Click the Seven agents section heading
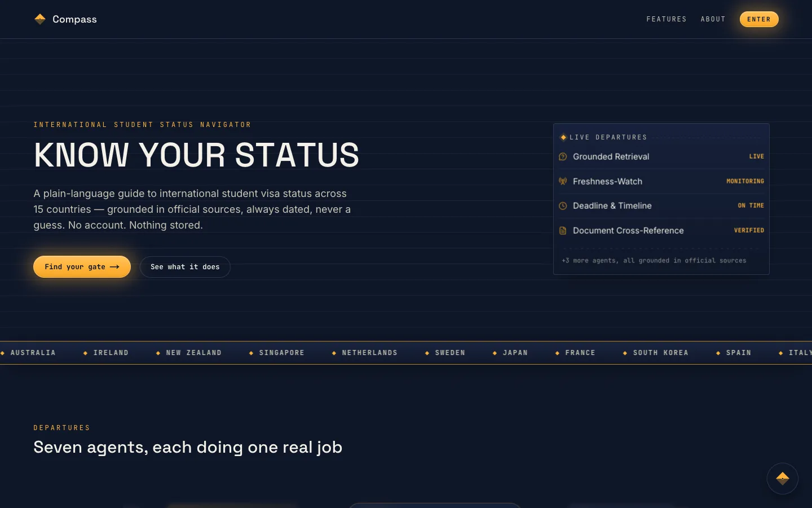812x508 pixels. coord(188,447)
